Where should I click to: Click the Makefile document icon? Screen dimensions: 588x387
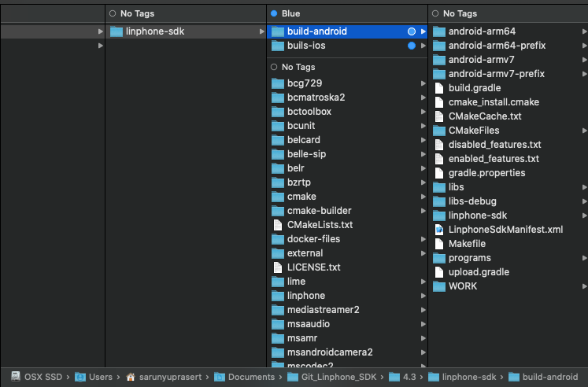[x=438, y=244]
